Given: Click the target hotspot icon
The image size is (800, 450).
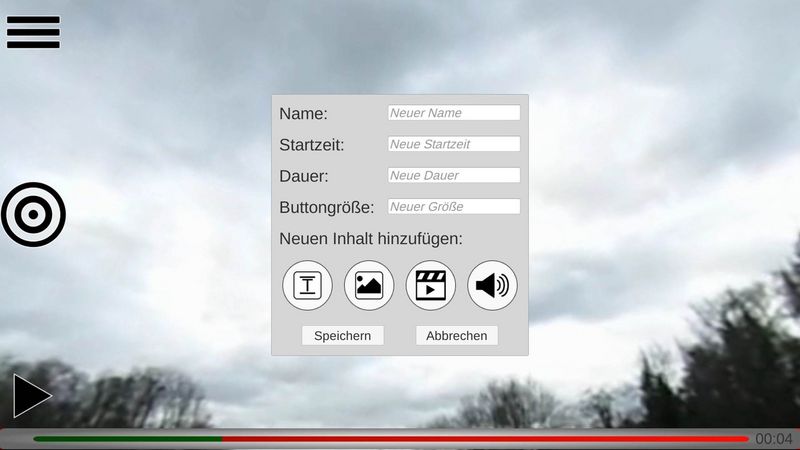Looking at the screenshot, I should tap(33, 214).
